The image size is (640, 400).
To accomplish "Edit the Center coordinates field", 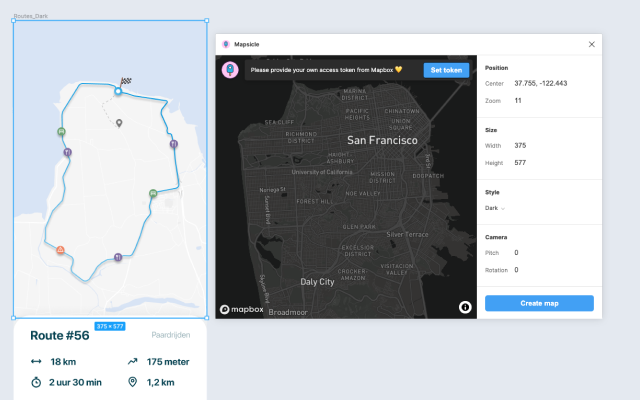I will (540, 83).
